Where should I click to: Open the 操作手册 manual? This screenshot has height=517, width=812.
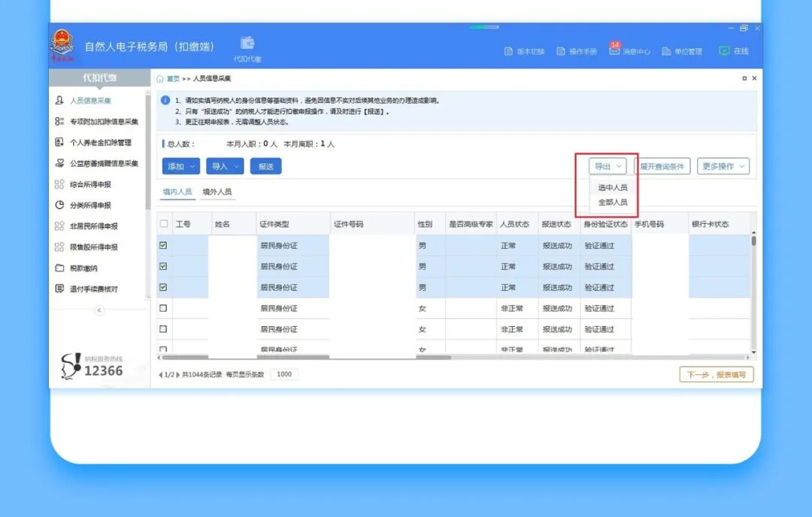[561, 51]
